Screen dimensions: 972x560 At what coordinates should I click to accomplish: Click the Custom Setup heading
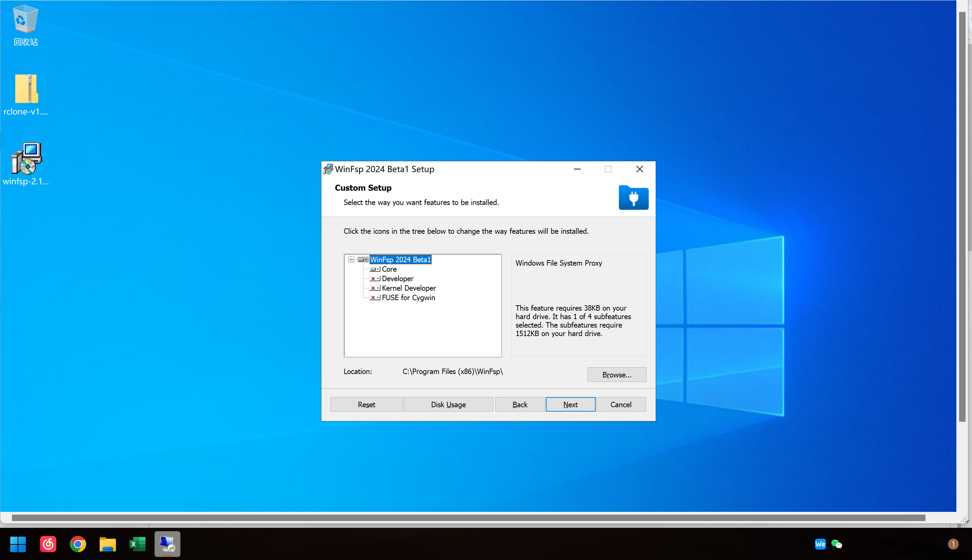(363, 188)
